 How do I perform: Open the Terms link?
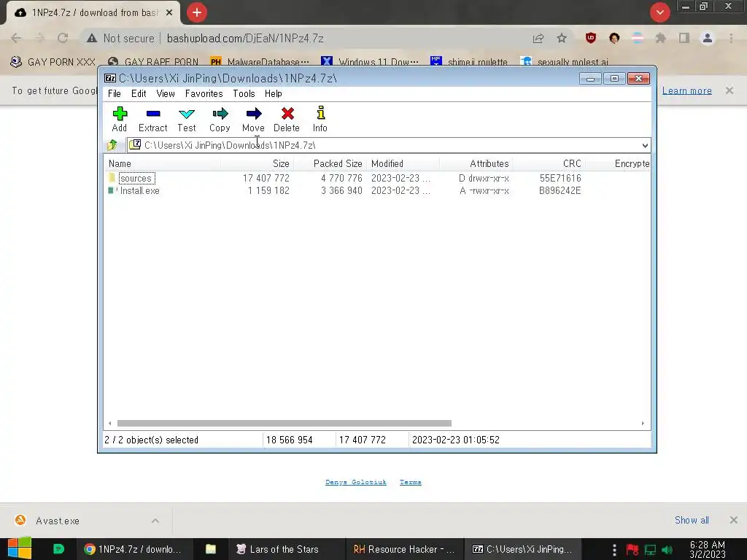click(410, 482)
